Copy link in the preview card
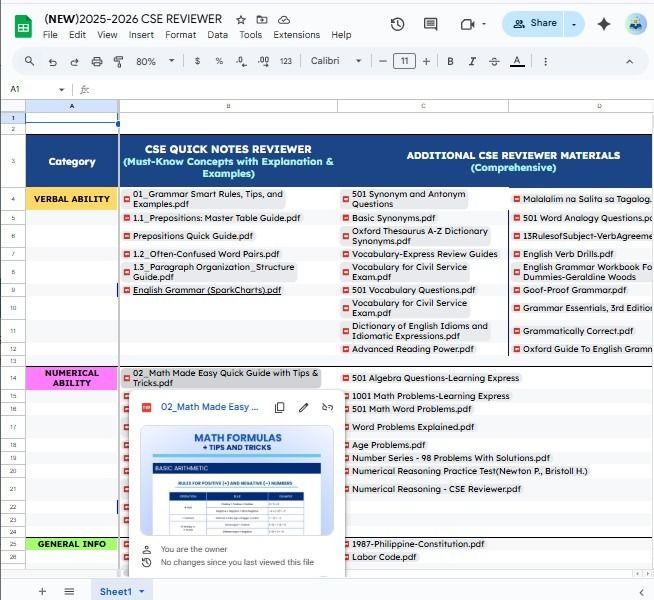 (x=280, y=407)
